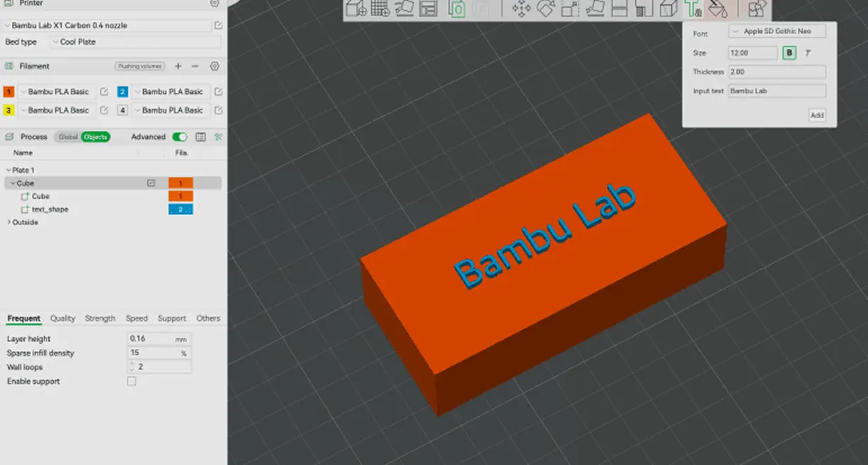Image resolution: width=868 pixels, height=465 pixels.
Task: Switch to the Support tab
Action: click(172, 318)
